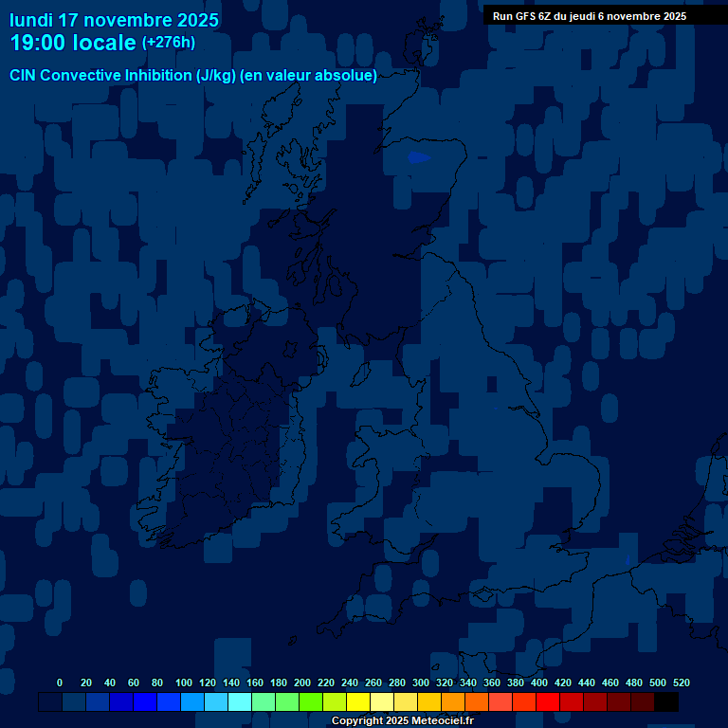
Task: Pick the lime swatch between 220 and 240
Action: (x=335, y=701)
